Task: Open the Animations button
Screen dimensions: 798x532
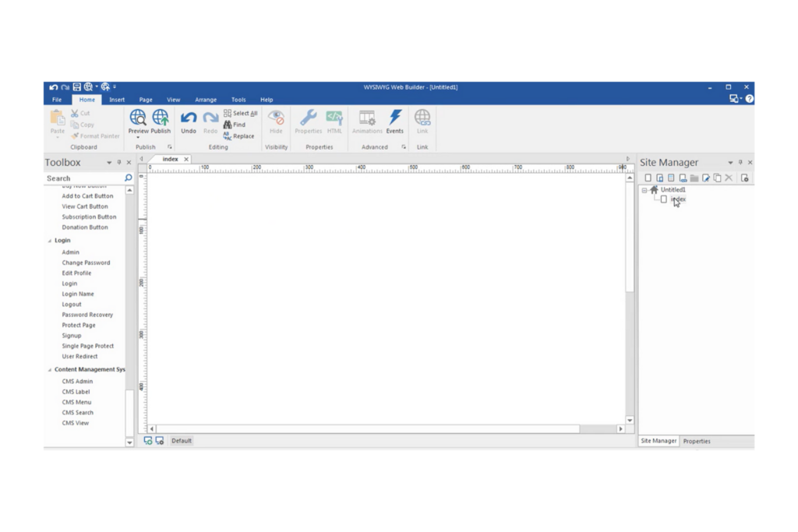Action: pyautogui.click(x=367, y=122)
